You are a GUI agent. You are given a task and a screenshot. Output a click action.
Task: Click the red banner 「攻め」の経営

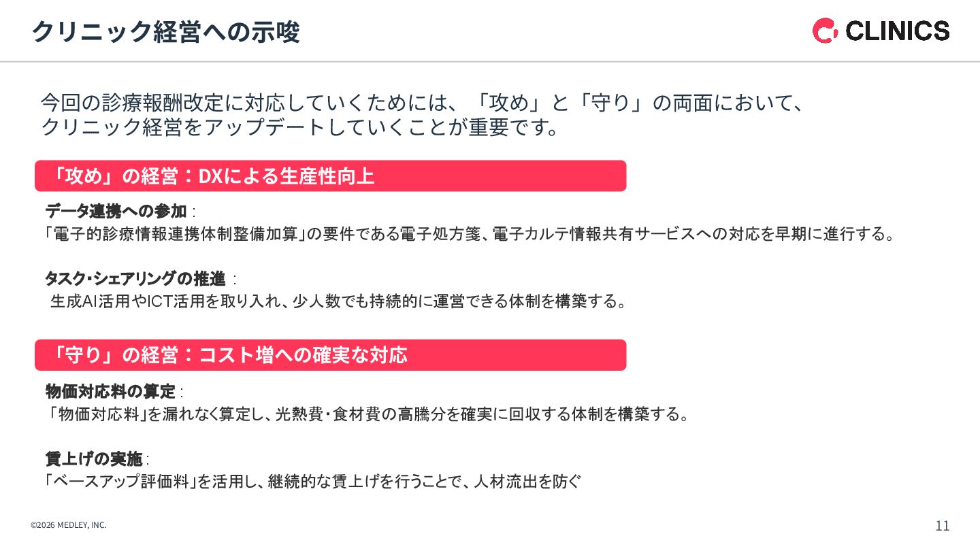tap(330, 176)
